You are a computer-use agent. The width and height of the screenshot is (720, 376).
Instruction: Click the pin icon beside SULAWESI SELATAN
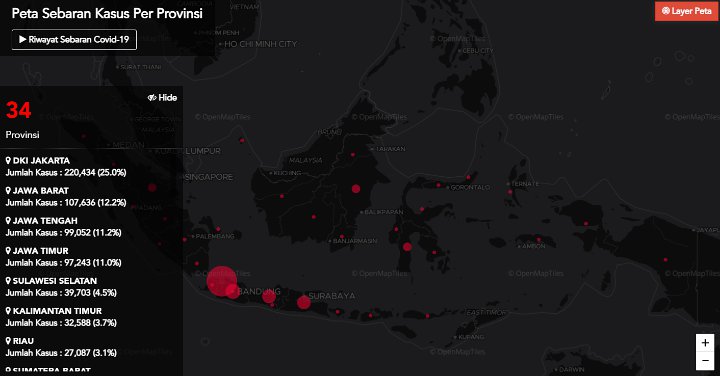8,281
